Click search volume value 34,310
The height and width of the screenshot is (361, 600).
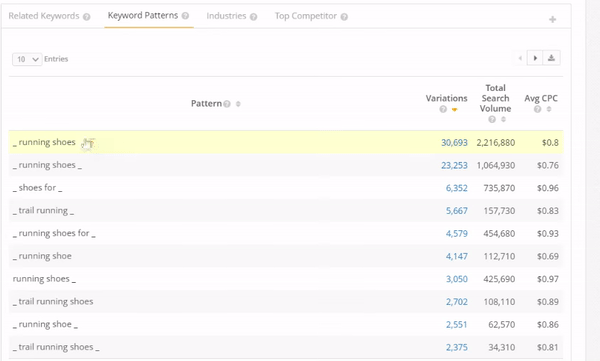click(x=501, y=347)
